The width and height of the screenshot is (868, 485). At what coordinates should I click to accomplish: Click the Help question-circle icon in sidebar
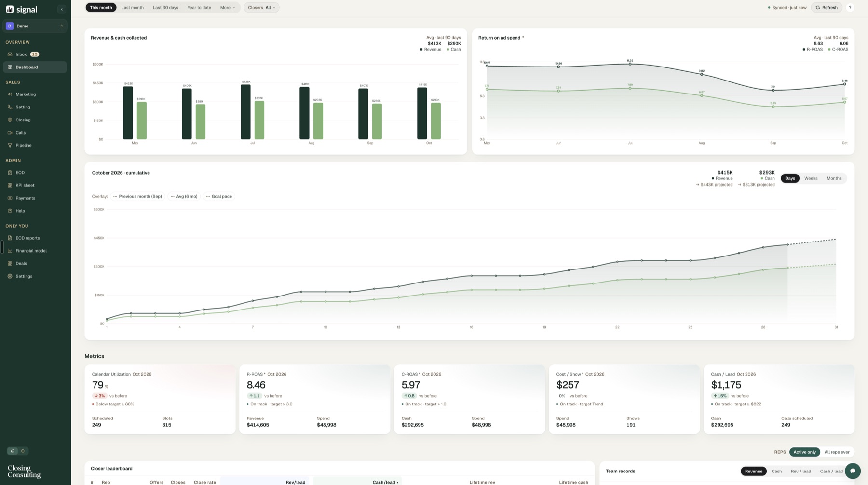coord(10,211)
